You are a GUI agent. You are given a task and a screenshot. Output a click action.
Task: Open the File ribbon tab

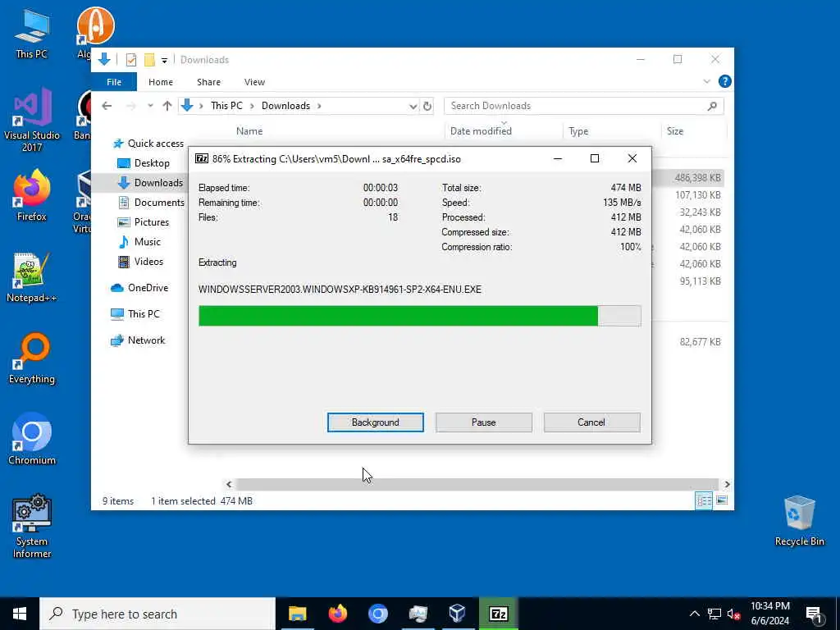pyautogui.click(x=114, y=82)
